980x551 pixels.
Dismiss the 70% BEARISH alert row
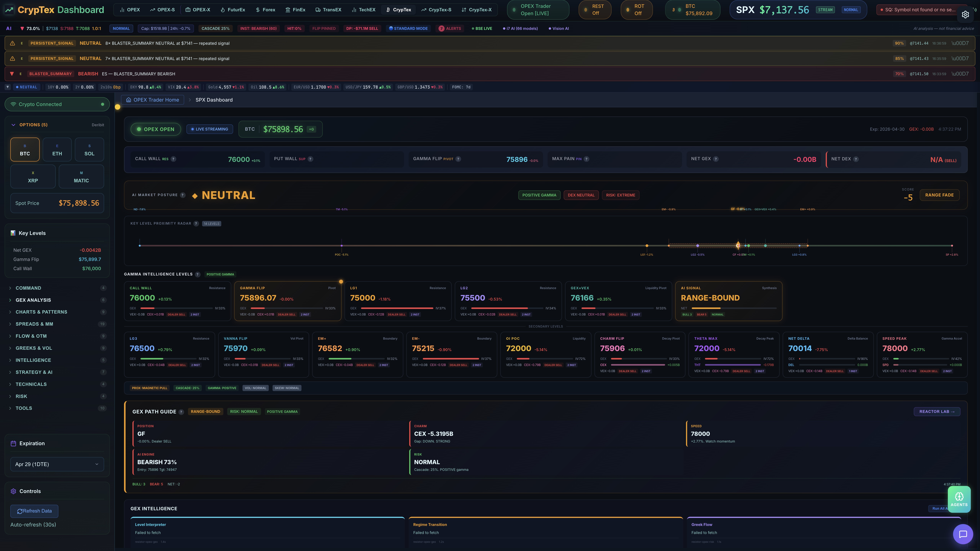960,74
